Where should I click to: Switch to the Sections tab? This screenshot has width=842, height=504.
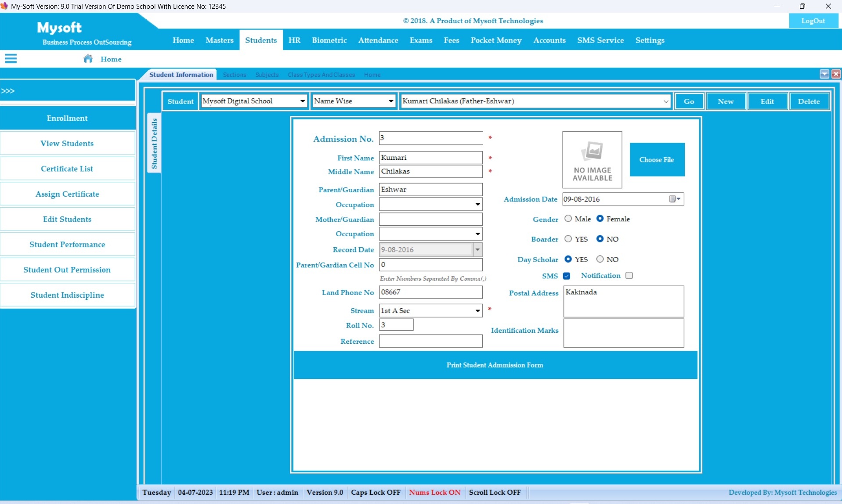click(234, 75)
